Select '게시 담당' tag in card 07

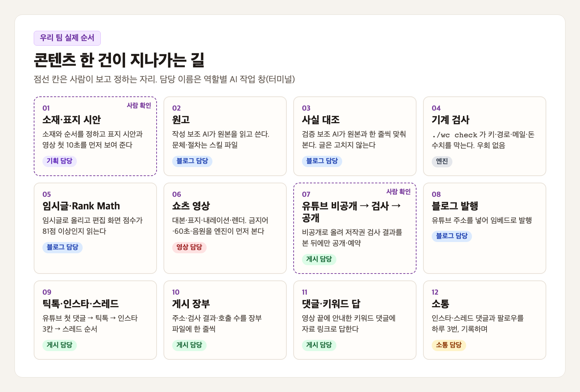tap(319, 259)
